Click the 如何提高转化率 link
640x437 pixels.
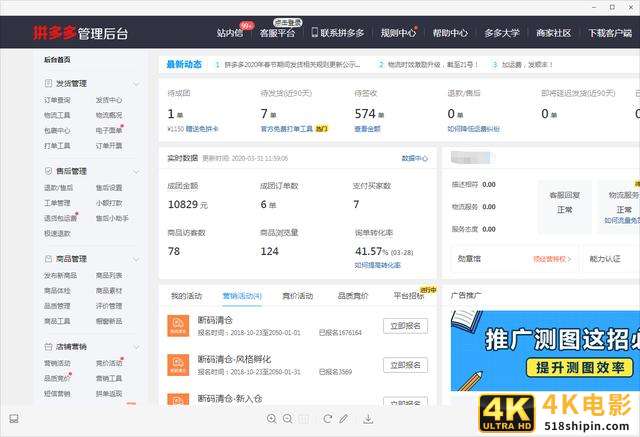378,265
